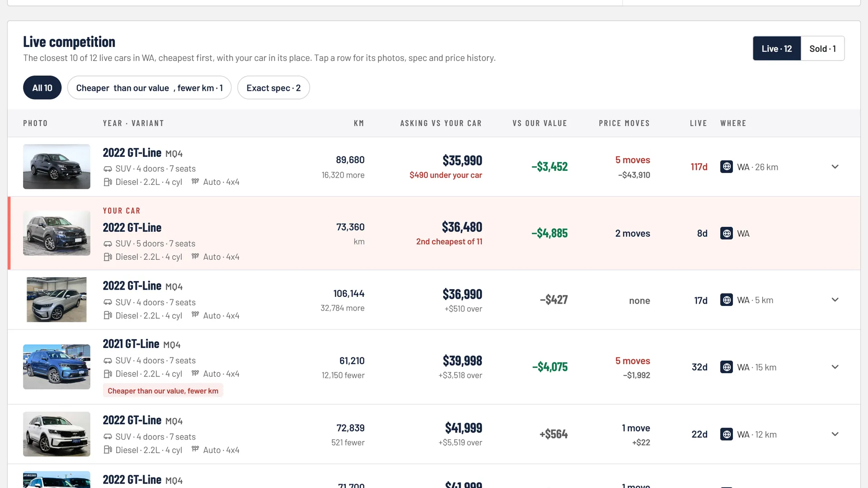
Task: Click fuel pump icon in Your Car row
Action: point(108,257)
